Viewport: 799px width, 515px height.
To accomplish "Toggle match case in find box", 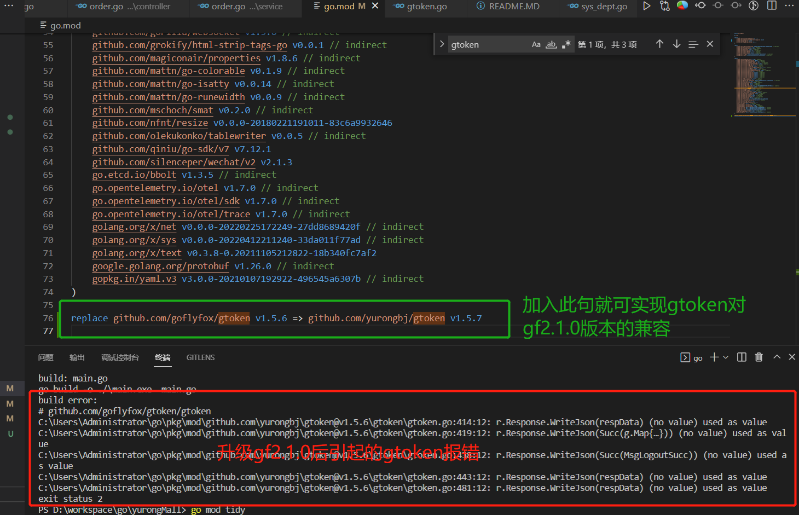I will pyautogui.click(x=536, y=45).
